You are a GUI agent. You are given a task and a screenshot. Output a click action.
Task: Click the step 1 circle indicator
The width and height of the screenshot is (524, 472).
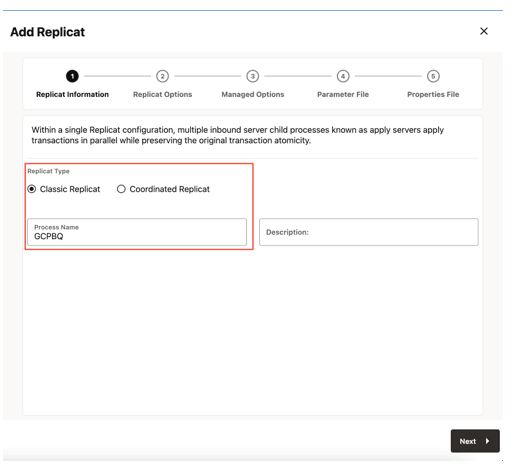coord(72,76)
